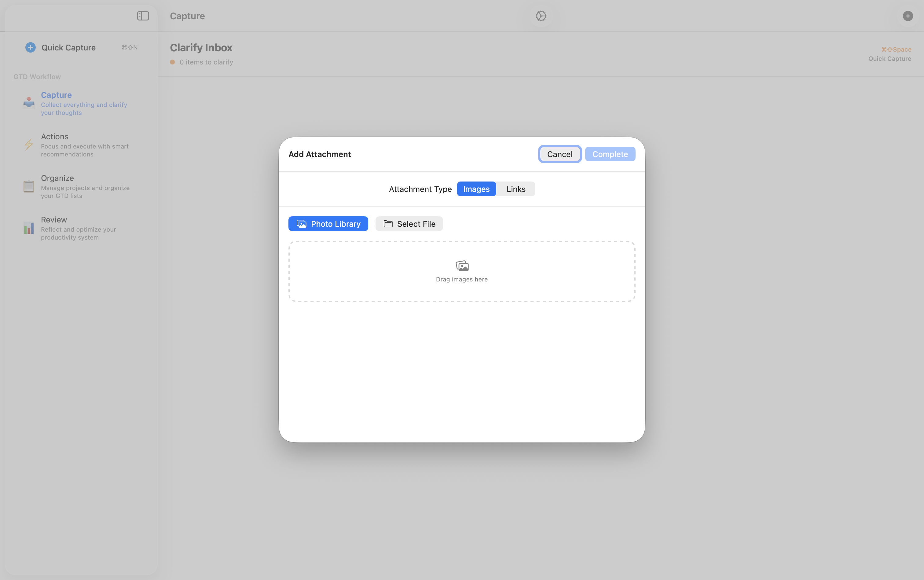924x580 pixels.
Task: Select the Capture inbox tray icon
Action: pos(28,102)
